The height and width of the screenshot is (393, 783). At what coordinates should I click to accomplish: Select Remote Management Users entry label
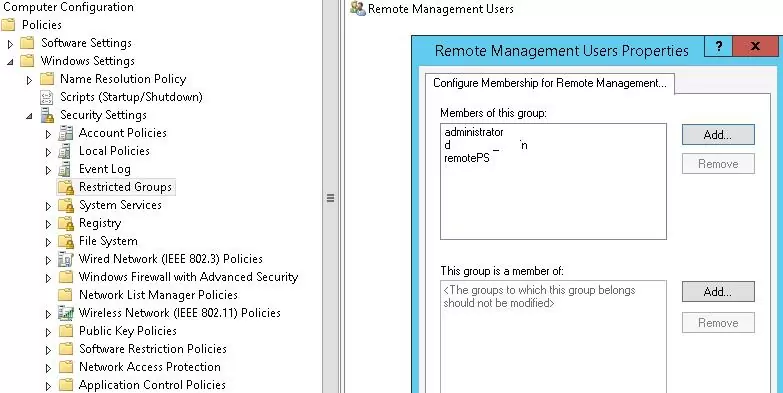(x=441, y=9)
